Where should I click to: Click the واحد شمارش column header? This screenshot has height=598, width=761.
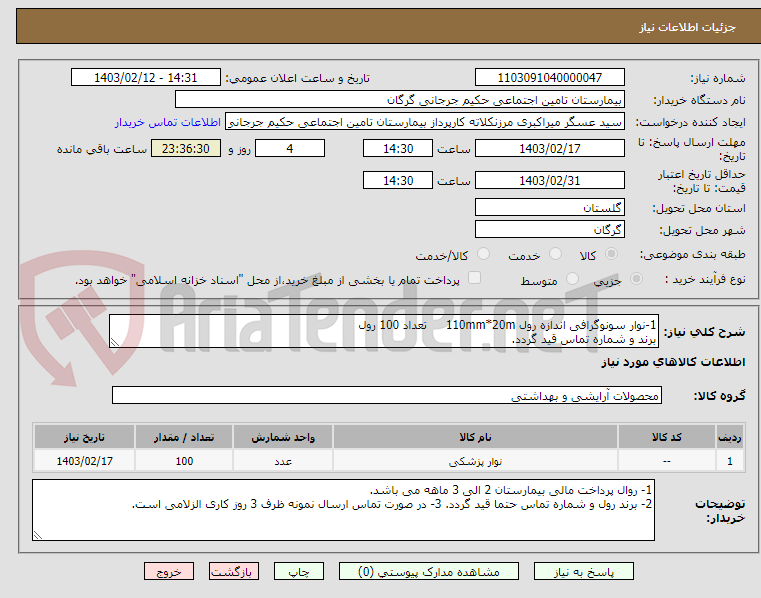(283, 437)
